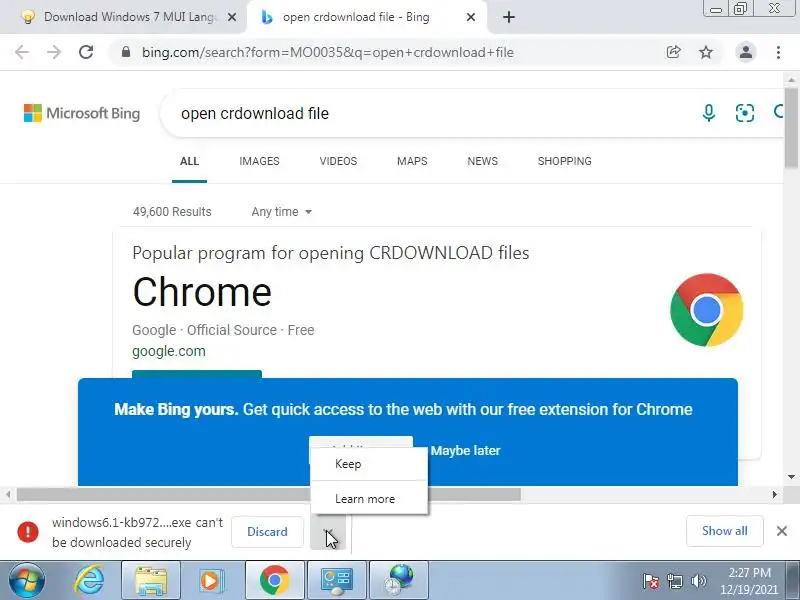Share this page icon in address bar
This screenshot has height=600, width=800.
point(673,52)
